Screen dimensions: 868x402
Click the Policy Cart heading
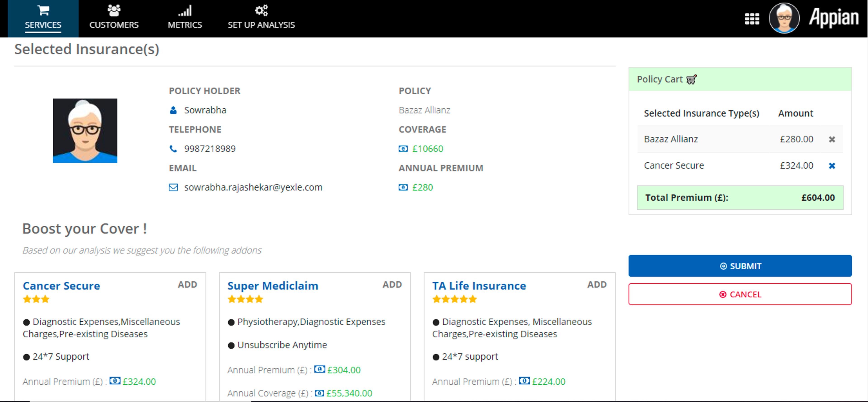pos(659,79)
